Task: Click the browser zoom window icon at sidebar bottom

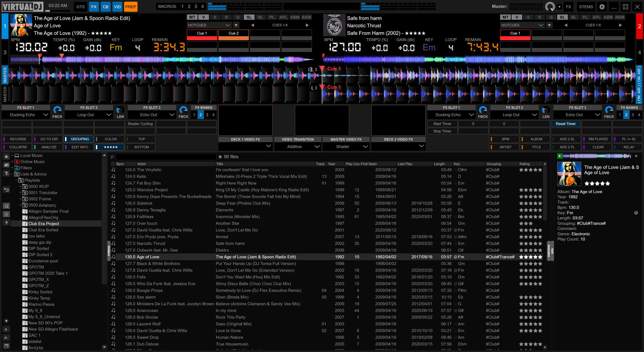Action: coord(6,346)
